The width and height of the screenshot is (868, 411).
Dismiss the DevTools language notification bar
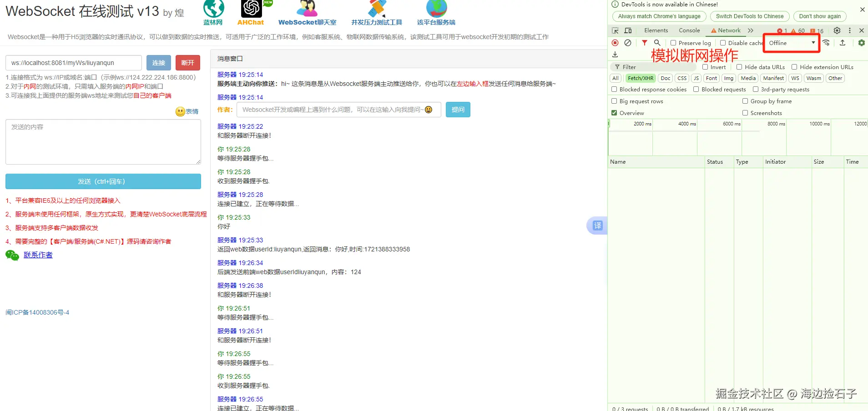tap(863, 10)
